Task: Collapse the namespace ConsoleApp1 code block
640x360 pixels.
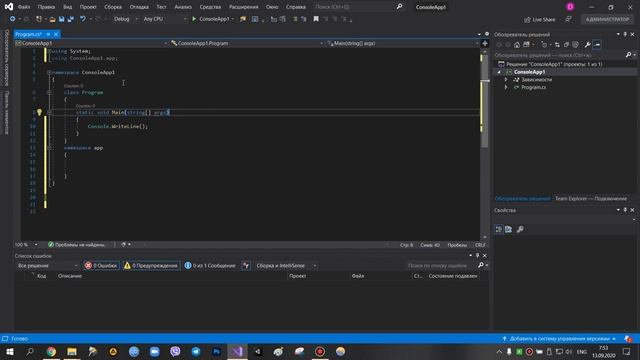Action: click(x=49, y=73)
